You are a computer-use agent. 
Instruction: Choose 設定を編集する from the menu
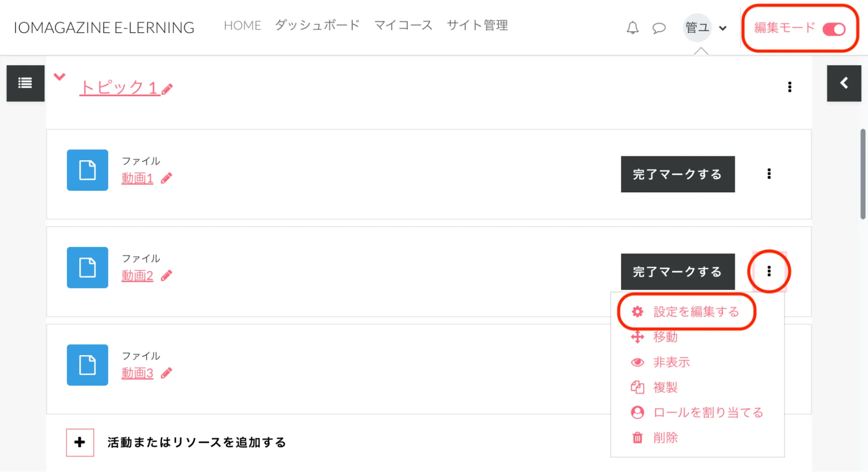click(696, 312)
